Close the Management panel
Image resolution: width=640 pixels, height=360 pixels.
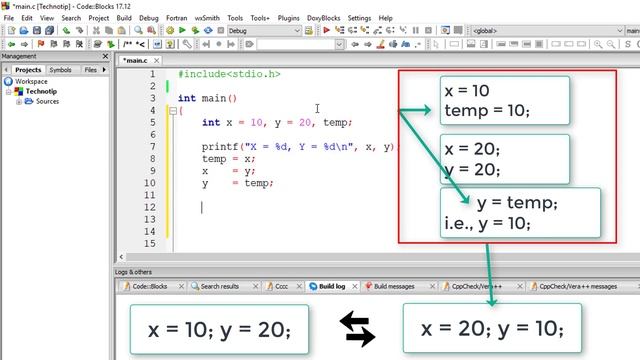[105, 56]
